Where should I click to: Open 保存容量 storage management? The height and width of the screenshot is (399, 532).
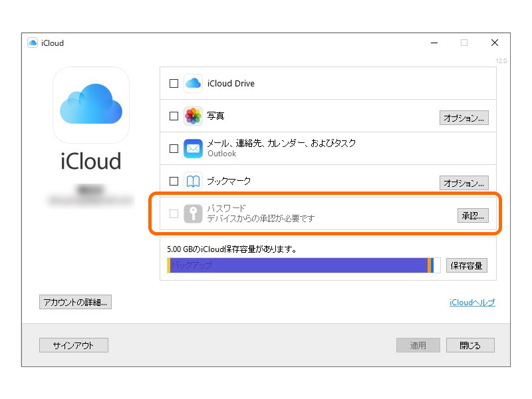click(x=467, y=265)
